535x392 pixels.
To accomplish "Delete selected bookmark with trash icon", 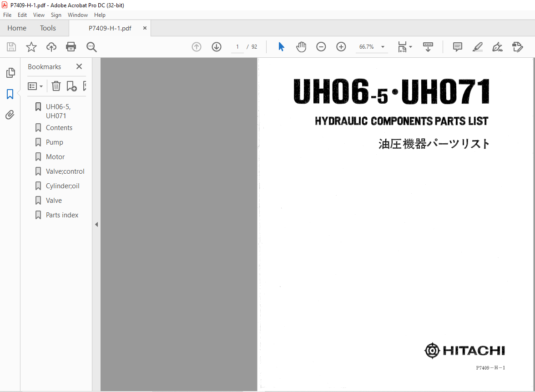I will 56,86.
